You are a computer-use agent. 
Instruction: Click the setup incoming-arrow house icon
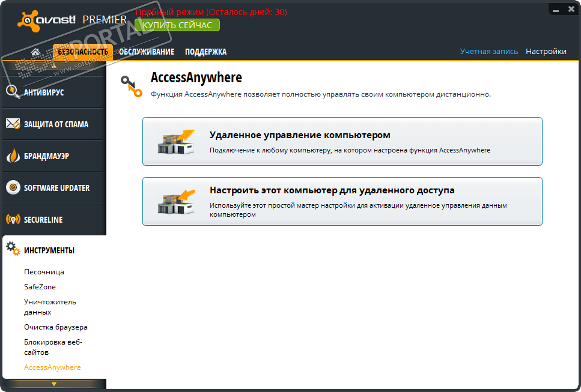176,202
